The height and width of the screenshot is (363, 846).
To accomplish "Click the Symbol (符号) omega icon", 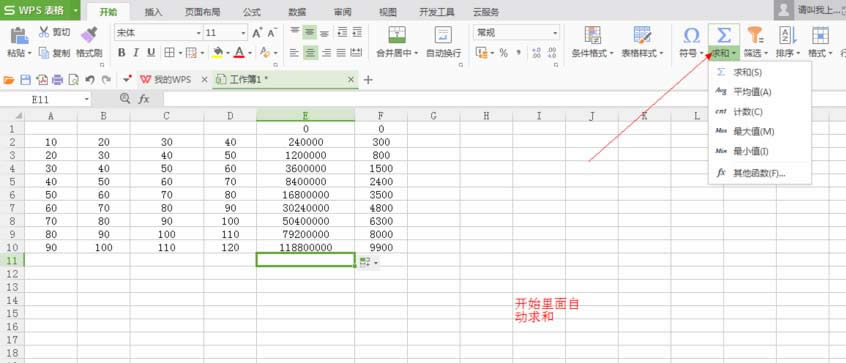I will point(691,35).
